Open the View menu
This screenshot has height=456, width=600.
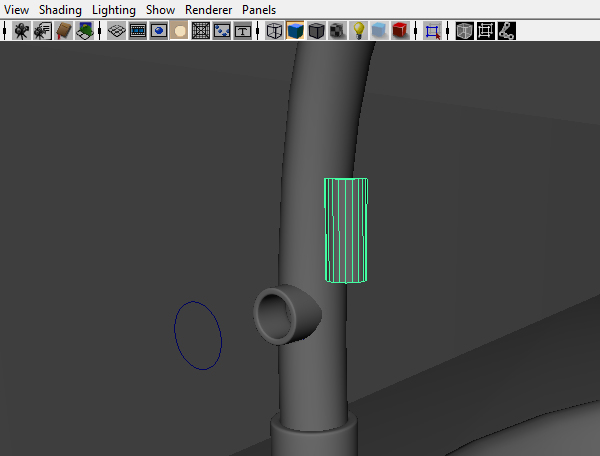pyautogui.click(x=16, y=10)
